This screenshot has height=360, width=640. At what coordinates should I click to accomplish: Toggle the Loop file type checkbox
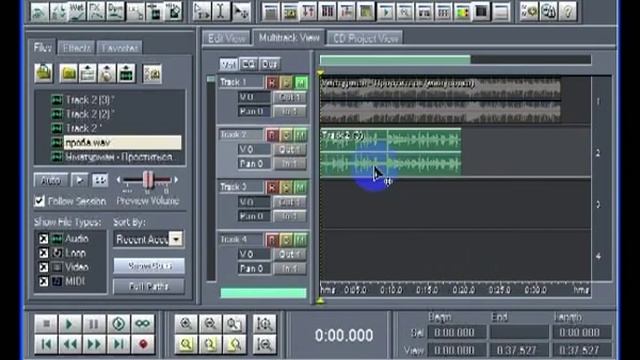(x=43, y=253)
